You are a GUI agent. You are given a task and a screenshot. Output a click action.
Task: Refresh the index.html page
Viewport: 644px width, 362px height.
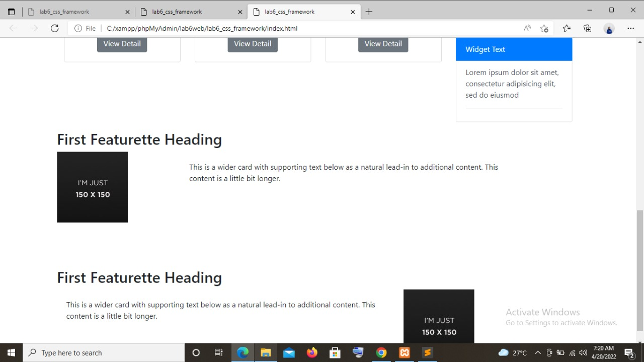tap(54, 28)
